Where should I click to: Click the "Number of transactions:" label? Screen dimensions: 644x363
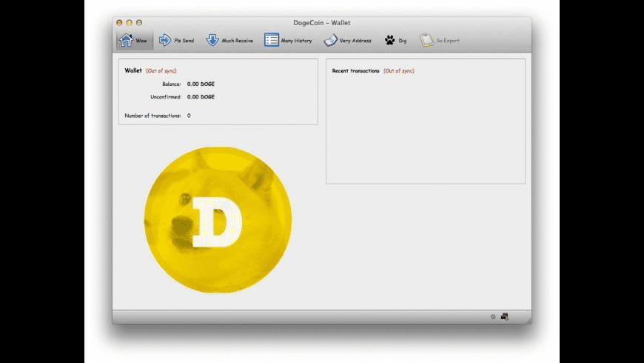[152, 116]
